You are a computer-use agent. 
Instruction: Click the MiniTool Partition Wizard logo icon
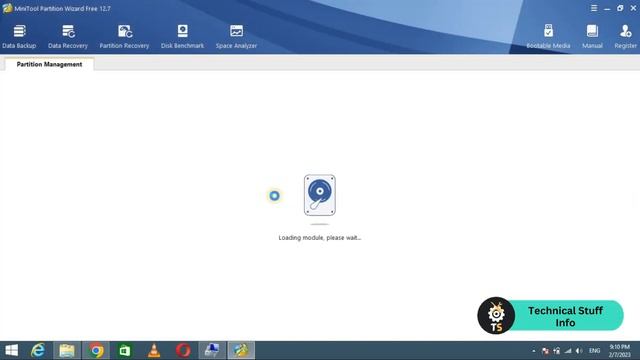7,8
